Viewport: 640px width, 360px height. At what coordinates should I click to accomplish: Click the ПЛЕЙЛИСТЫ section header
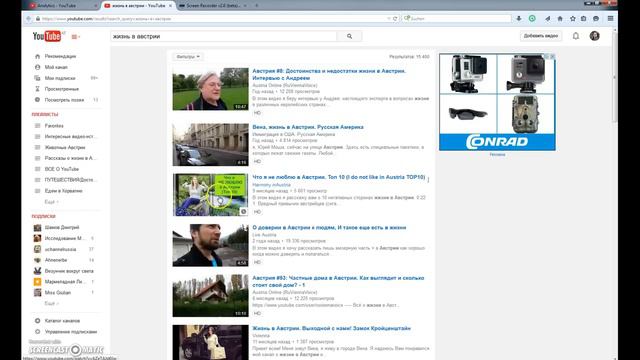click(45, 115)
